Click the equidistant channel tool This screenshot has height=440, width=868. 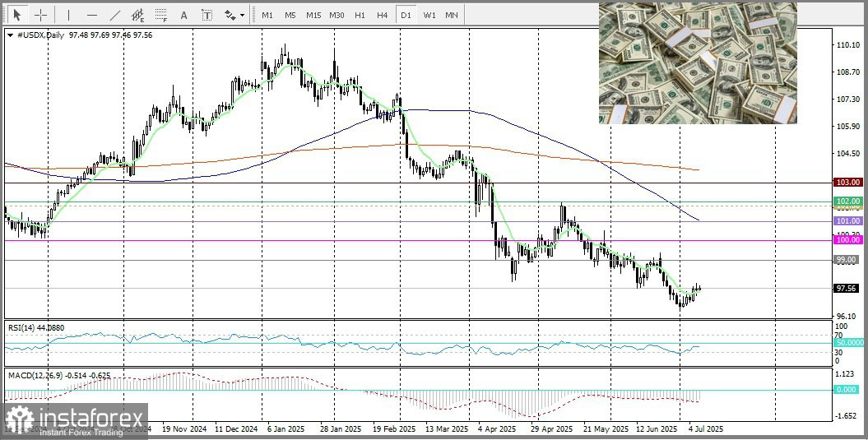[137, 15]
